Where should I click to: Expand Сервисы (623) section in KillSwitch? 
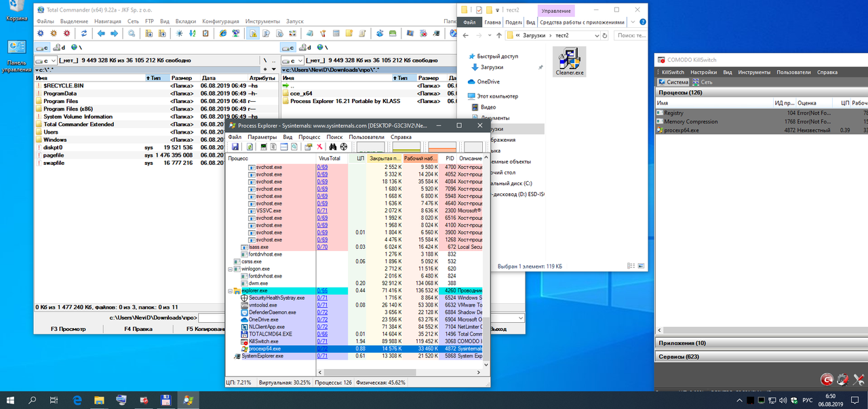tap(761, 356)
